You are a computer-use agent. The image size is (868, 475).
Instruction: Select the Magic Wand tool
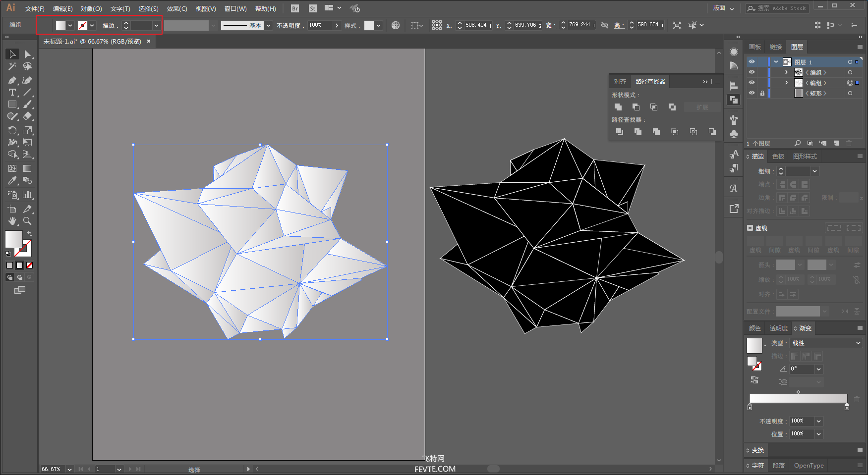[12, 66]
